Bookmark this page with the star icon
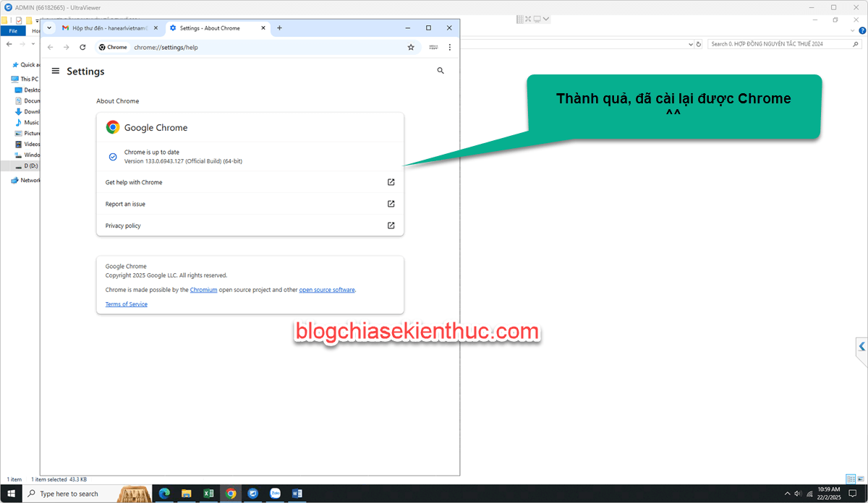Screen dimensions: 868x503 pos(411,47)
